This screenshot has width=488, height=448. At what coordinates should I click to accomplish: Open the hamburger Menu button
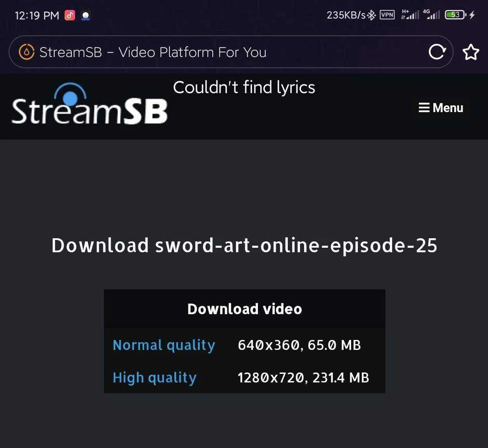(441, 108)
